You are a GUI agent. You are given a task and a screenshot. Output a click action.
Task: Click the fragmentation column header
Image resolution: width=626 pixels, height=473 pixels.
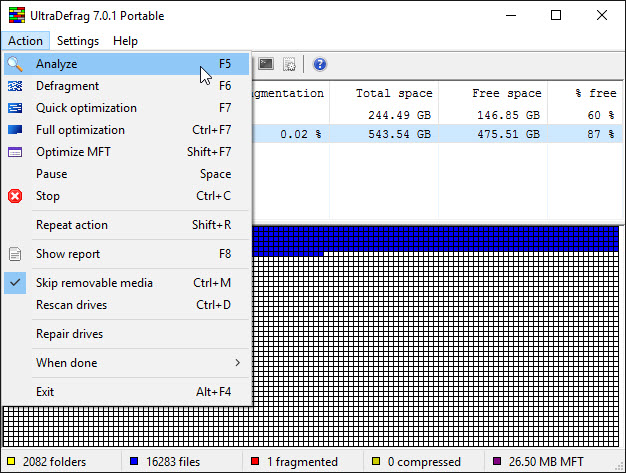290,93
